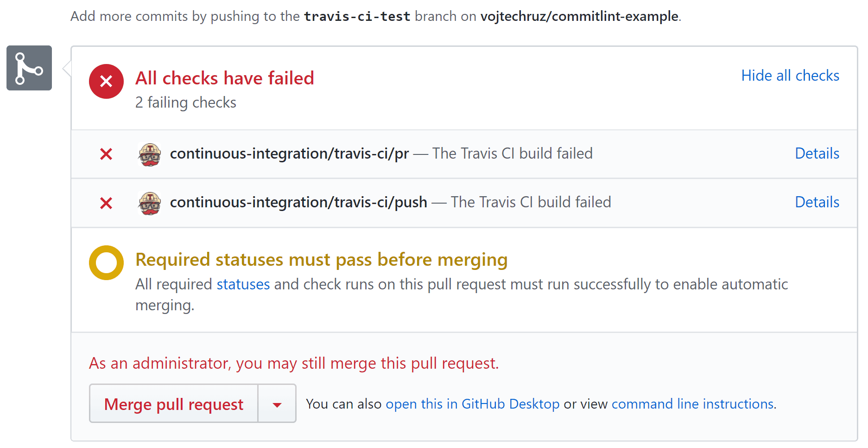Click the Travis CI avatar for the pr check
Viewport: 868px width, 448px height.
pos(150,154)
